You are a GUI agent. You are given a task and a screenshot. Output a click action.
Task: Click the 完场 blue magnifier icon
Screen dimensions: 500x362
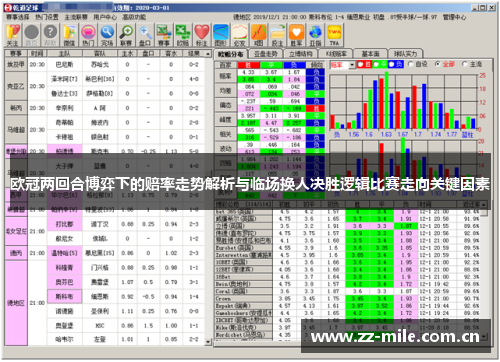click(107, 35)
